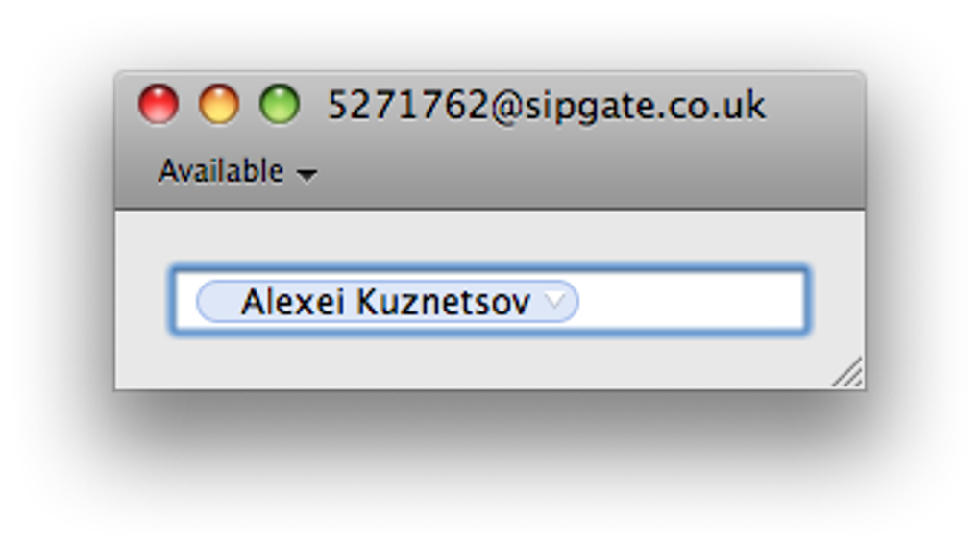Expand the Alexei Kuznetsov token triangle
The image size is (980, 548).
555,301
